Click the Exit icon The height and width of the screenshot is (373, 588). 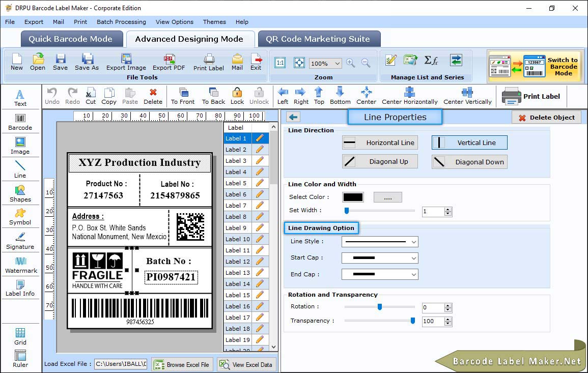[x=256, y=62]
